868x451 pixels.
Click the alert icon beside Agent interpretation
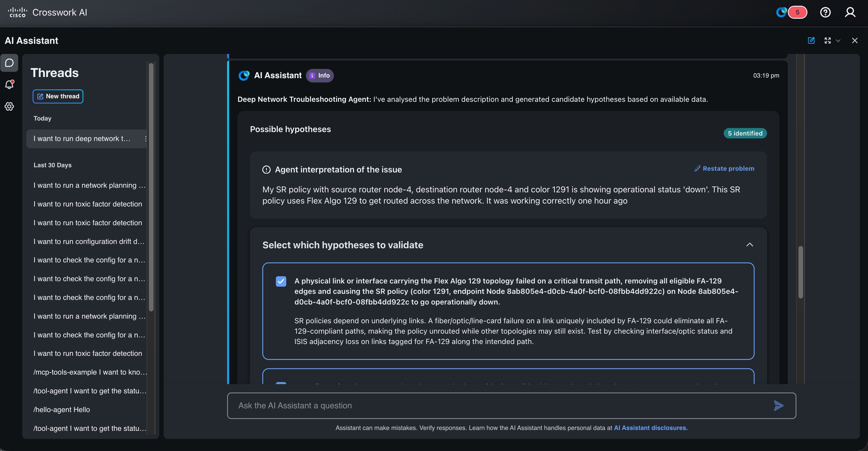[x=266, y=170]
